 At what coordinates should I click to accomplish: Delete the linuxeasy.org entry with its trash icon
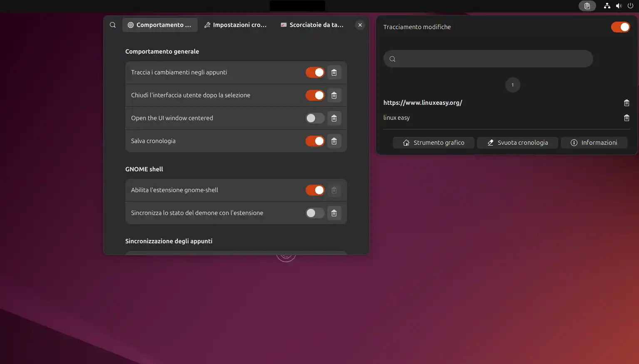point(627,103)
